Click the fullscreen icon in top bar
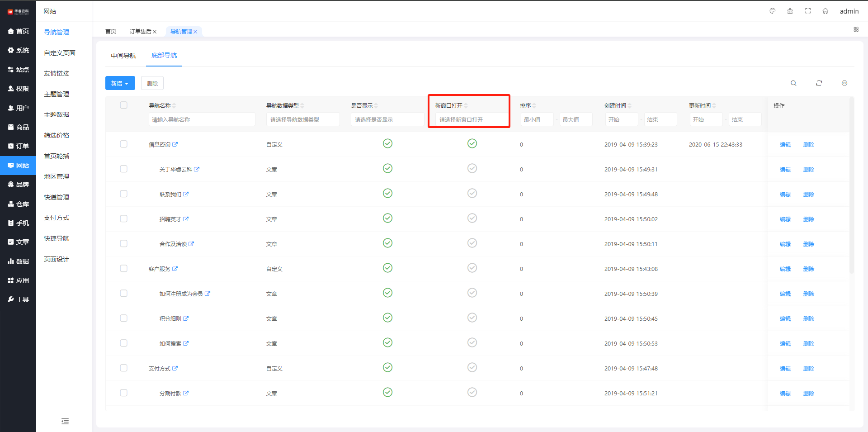The height and width of the screenshot is (432, 868). point(808,11)
